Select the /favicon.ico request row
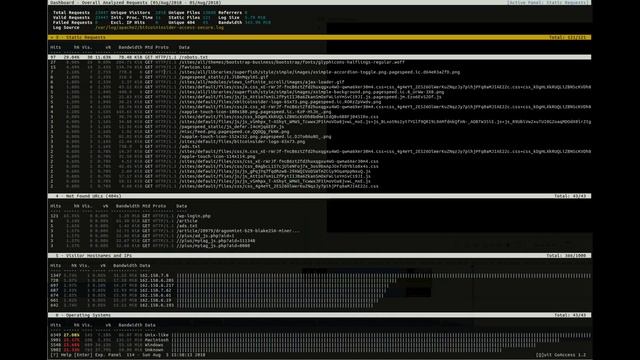This screenshot has width=640, height=360. [x=320, y=67]
